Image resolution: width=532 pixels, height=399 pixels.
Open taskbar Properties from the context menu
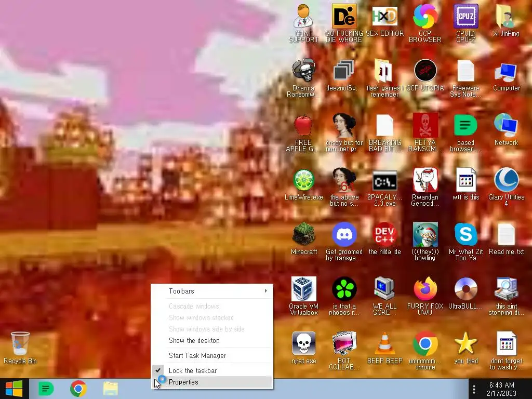(x=212, y=382)
